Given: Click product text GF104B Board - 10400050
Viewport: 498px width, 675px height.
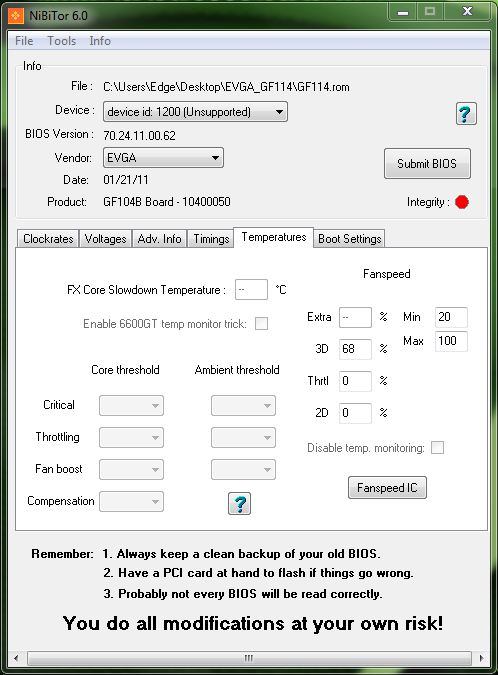Looking at the screenshot, I should [x=167, y=202].
